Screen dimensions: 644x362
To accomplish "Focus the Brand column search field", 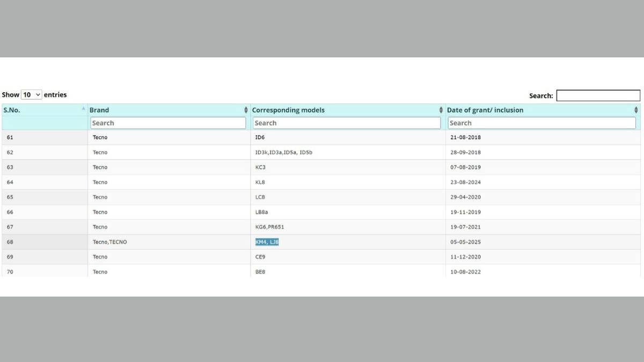I will [x=168, y=123].
